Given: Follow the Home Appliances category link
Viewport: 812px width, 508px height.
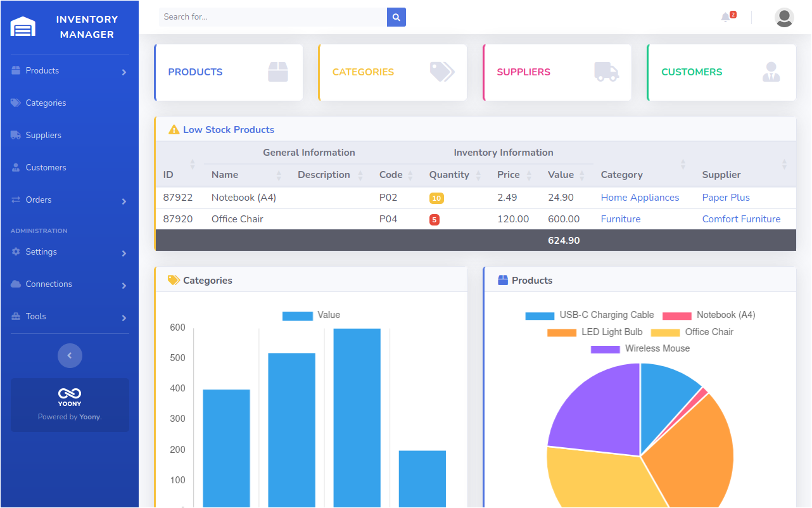Looking at the screenshot, I should tap(640, 198).
